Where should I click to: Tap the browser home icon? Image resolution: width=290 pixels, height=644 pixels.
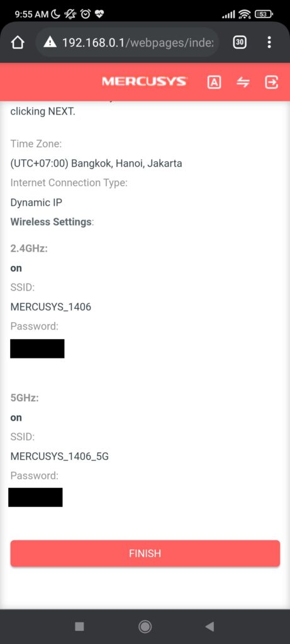[18, 42]
